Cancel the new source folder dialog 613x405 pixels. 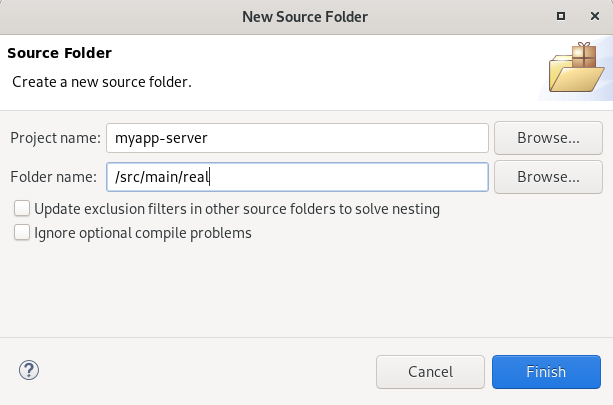430,372
